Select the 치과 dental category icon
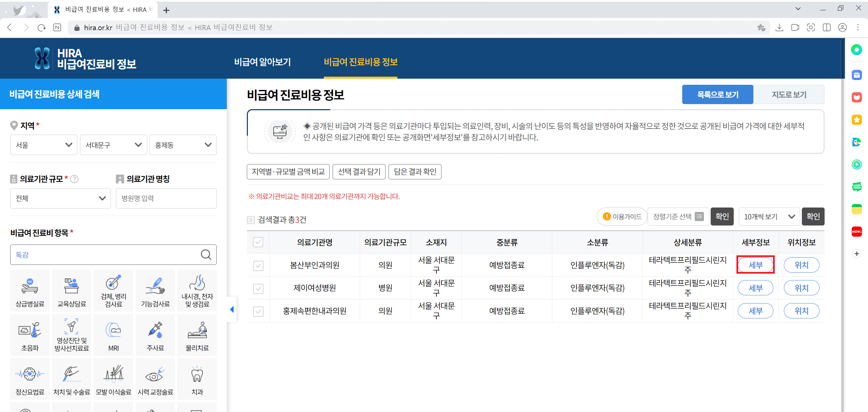 (197, 378)
